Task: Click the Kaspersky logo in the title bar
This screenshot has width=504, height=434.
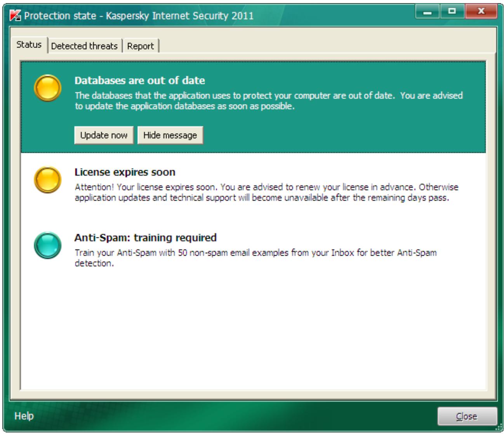Action: [x=15, y=16]
